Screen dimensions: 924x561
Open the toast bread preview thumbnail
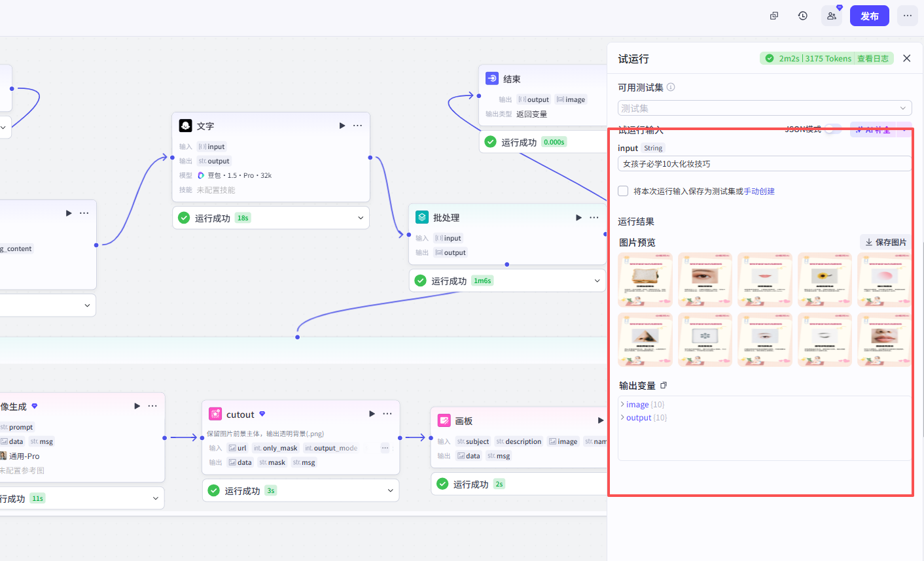pyautogui.click(x=645, y=280)
